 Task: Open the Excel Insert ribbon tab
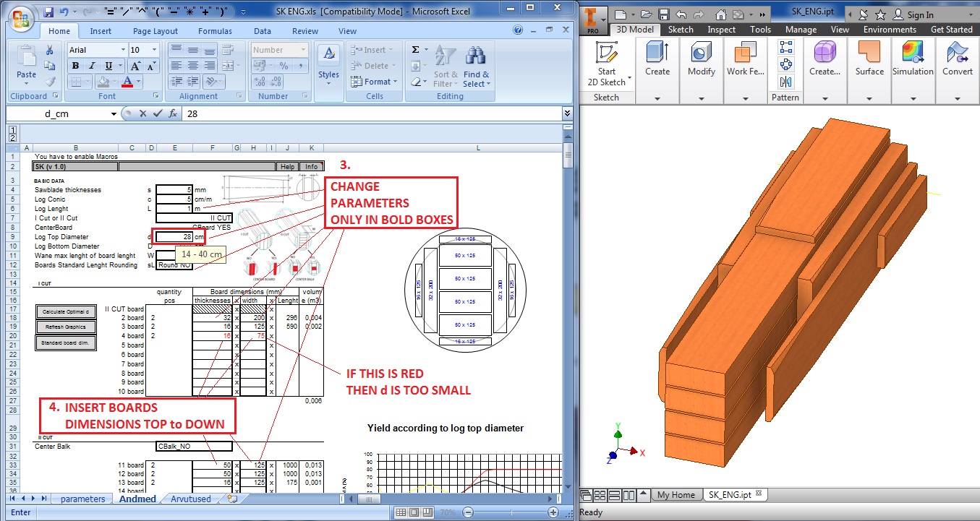coord(101,31)
